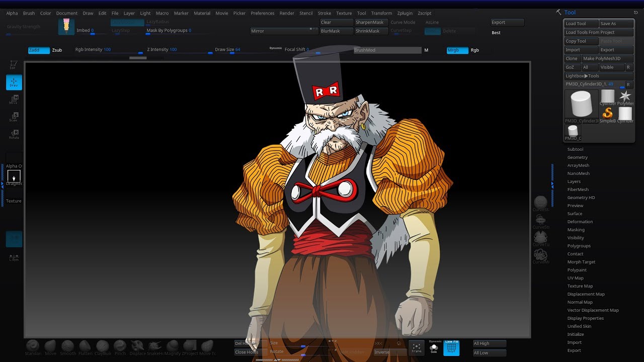The height and width of the screenshot is (362, 644).
Task: Select the SimpleBrush tool icon
Action: (x=608, y=114)
